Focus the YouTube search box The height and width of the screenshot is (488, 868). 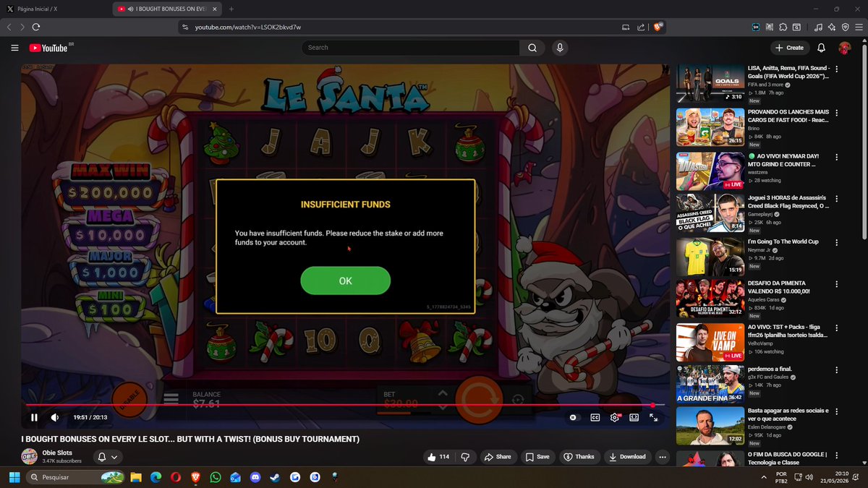pos(411,48)
